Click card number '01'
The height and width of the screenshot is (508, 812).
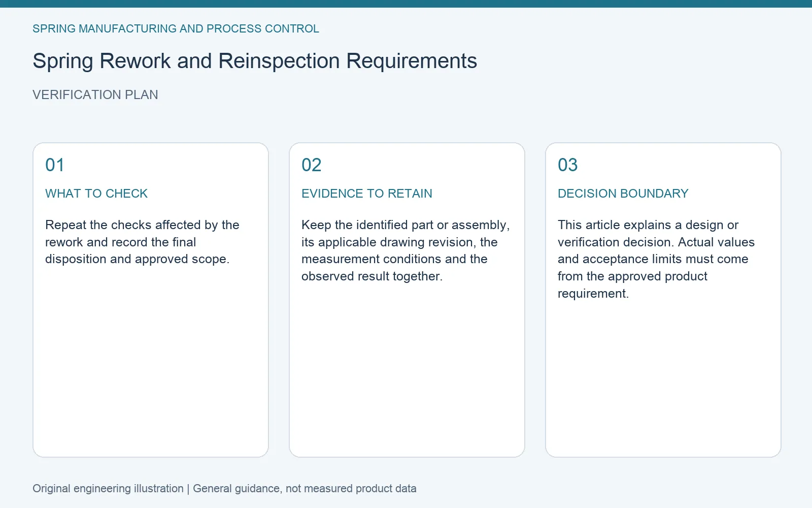coord(55,165)
